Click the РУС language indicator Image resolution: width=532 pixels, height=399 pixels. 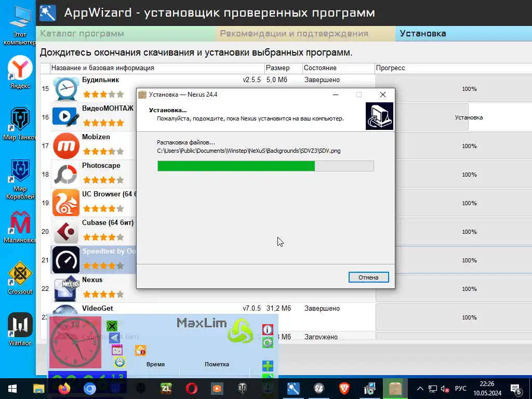coord(460,389)
